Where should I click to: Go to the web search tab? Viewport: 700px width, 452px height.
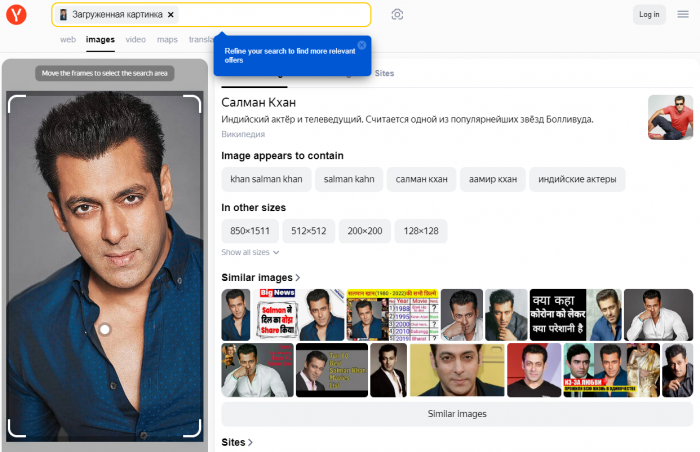click(68, 40)
